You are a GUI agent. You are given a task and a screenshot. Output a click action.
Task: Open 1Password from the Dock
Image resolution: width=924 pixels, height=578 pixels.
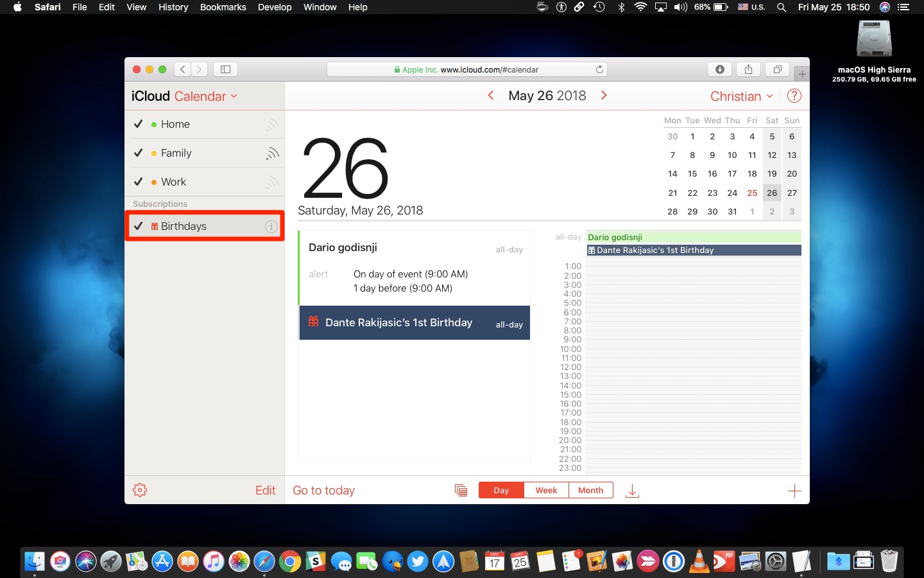[x=674, y=562]
